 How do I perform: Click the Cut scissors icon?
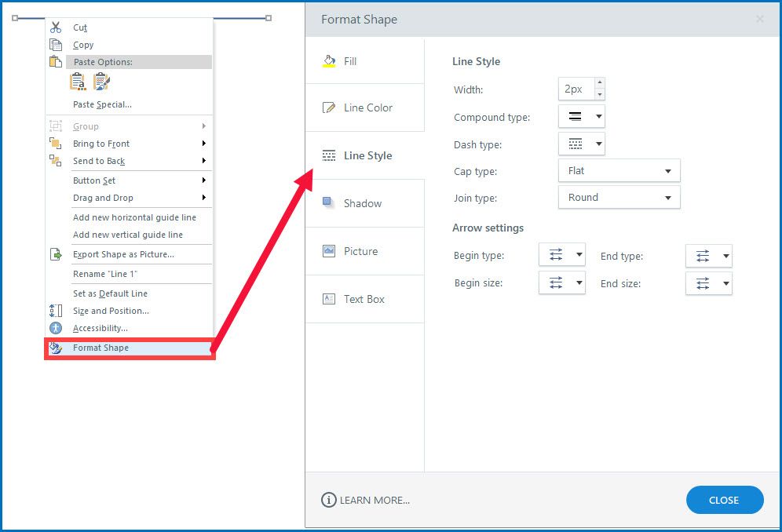56,27
